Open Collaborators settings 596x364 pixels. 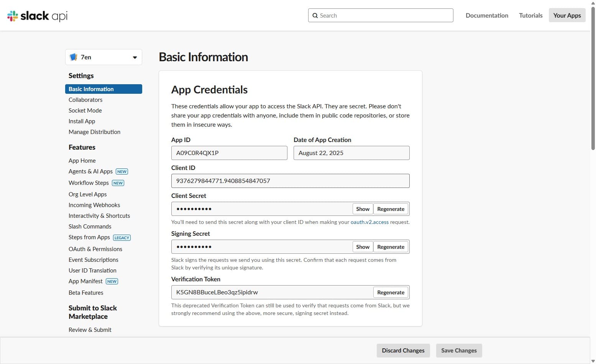tap(85, 100)
